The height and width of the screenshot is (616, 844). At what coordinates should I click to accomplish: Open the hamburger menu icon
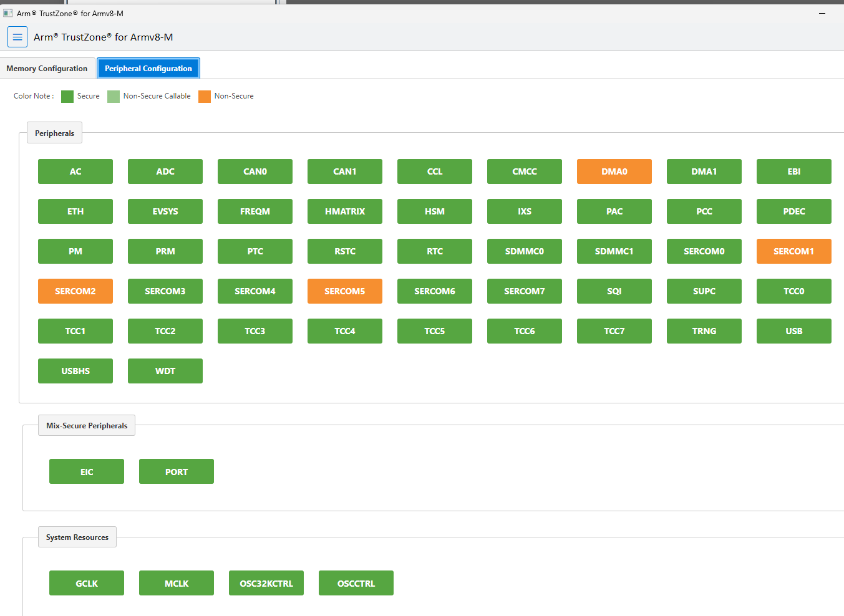click(17, 37)
